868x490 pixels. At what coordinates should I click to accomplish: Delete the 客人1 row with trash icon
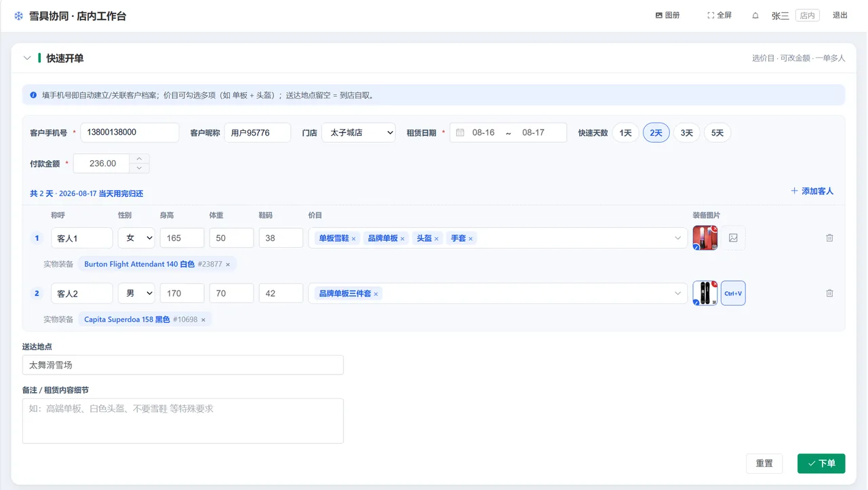coord(829,238)
